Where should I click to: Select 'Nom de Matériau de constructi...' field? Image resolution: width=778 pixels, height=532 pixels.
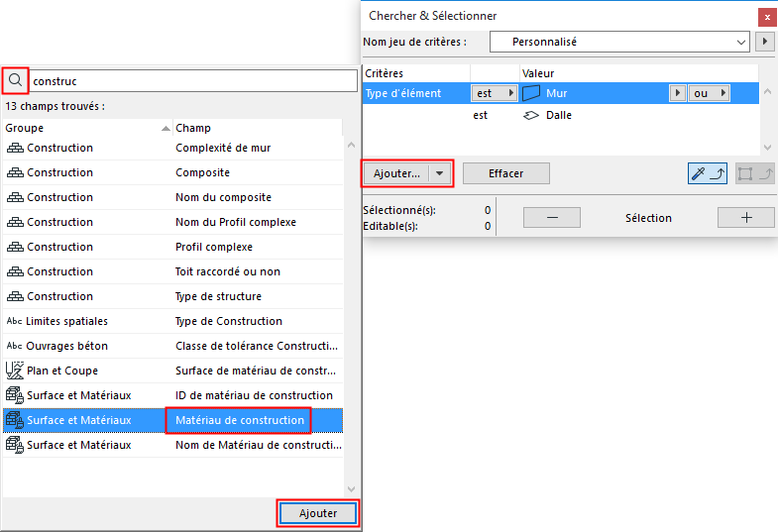[172, 445]
